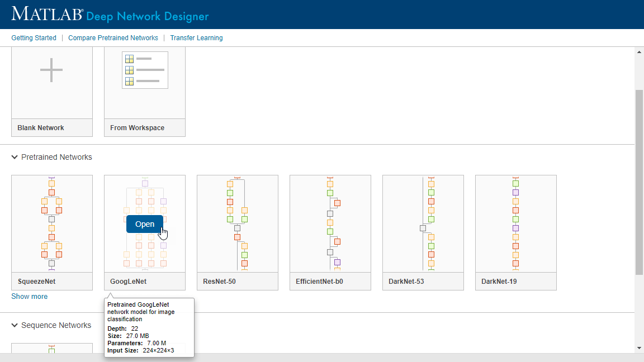Viewport: 644px width, 362px height.
Task: Click the Open button on GoogLeNet
Action: [x=144, y=224]
